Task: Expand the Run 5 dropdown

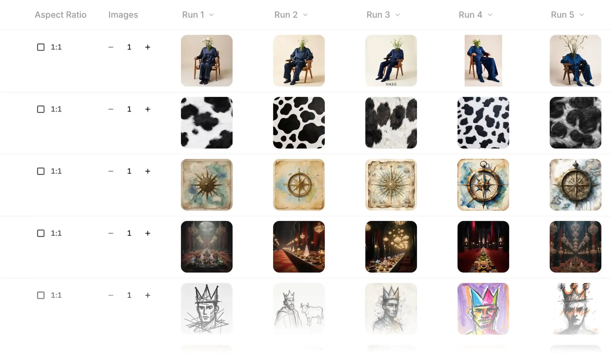Action: point(567,15)
